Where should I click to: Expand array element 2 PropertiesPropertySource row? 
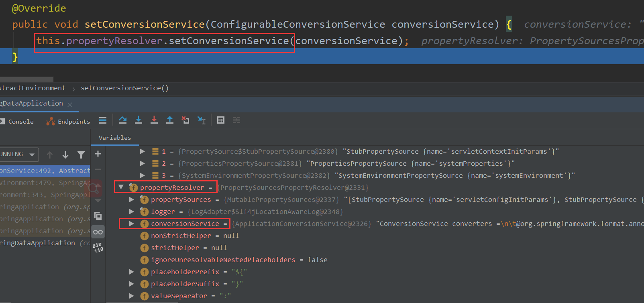click(142, 163)
